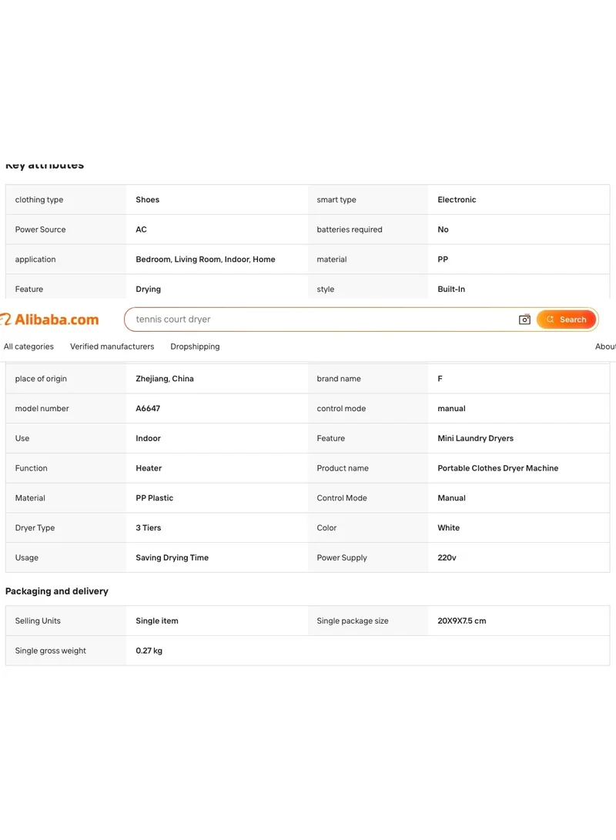Click the camera image search icon
Image resolution: width=616 pixels, height=840 pixels.
click(524, 320)
